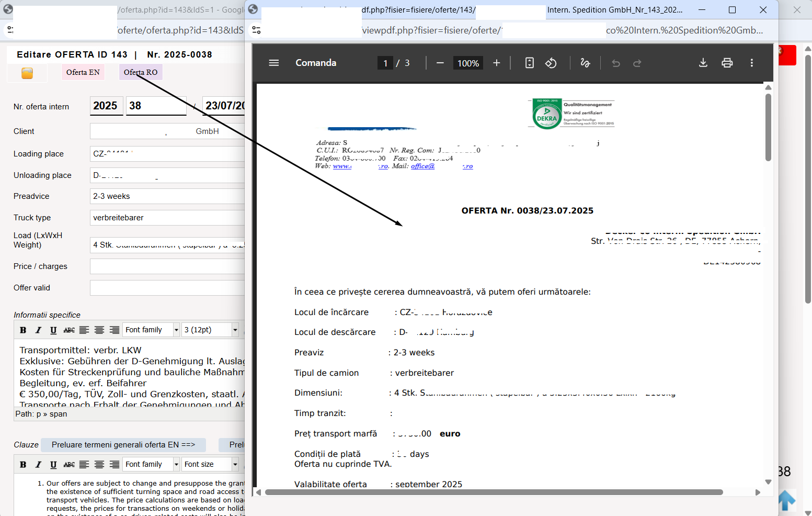Zoom in with the plus icon
812x516 pixels.
pos(497,63)
